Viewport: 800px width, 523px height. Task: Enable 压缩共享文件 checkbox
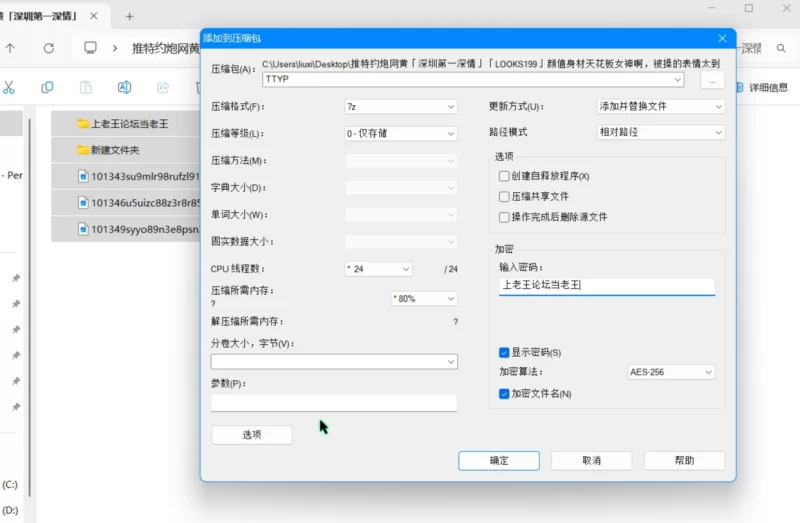(x=504, y=196)
